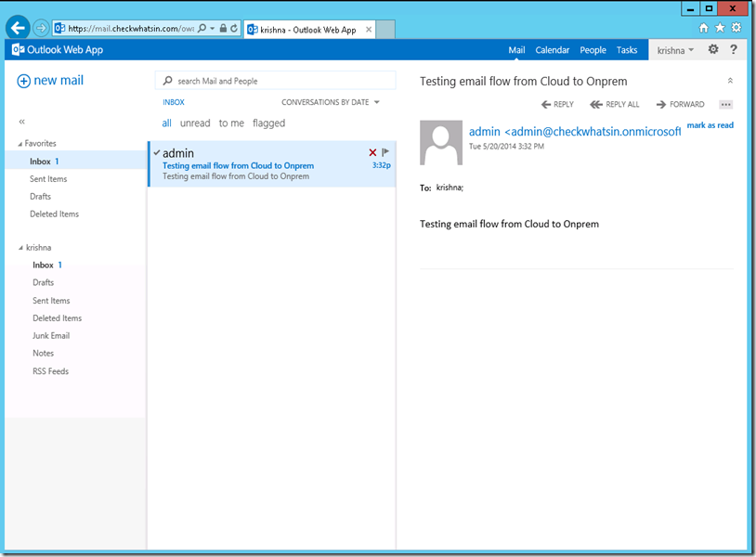Open browser favorites star icon
Screen dimensions: 756x557
[720, 28]
